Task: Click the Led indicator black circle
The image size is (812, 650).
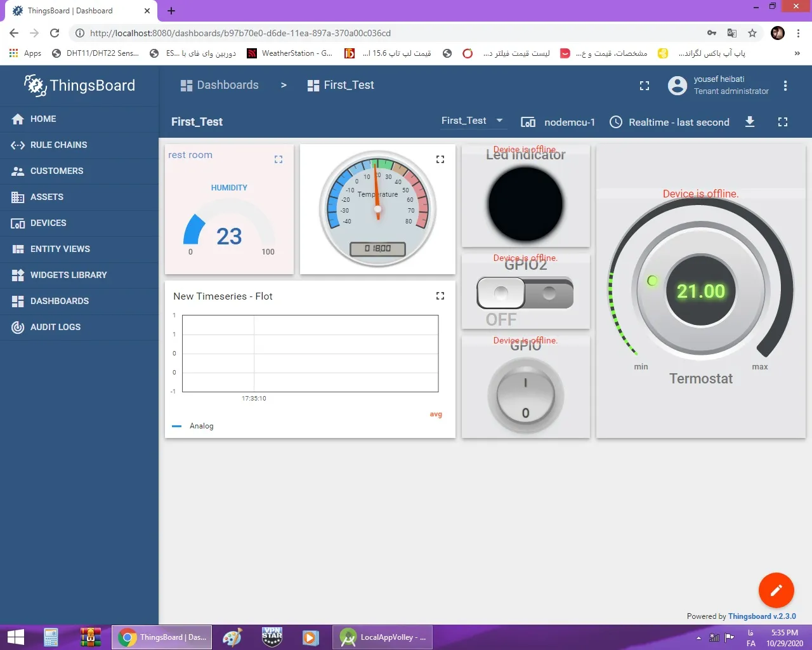Action: tap(525, 204)
